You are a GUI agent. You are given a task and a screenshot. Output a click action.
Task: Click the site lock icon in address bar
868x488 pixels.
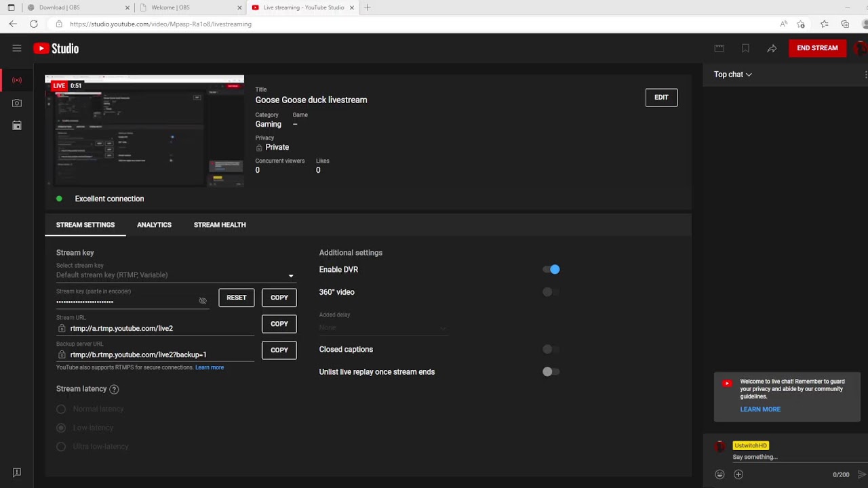click(x=59, y=24)
